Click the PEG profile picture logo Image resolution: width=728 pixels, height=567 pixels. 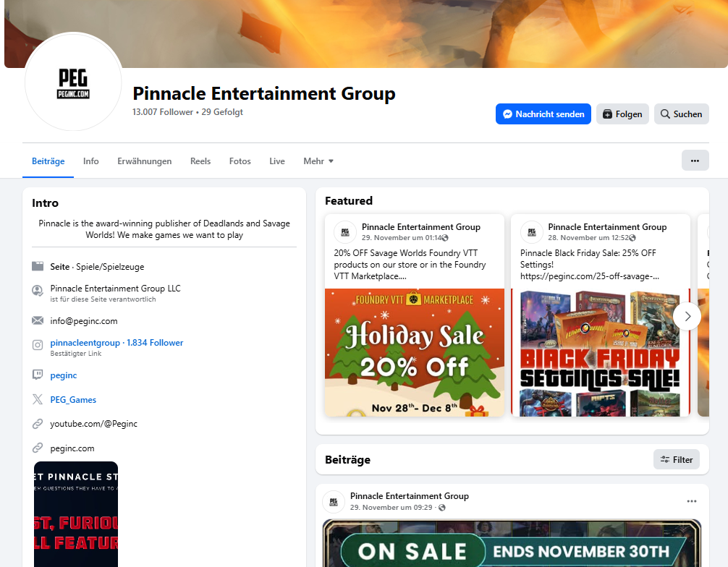pyautogui.click(x=73, y=83)
